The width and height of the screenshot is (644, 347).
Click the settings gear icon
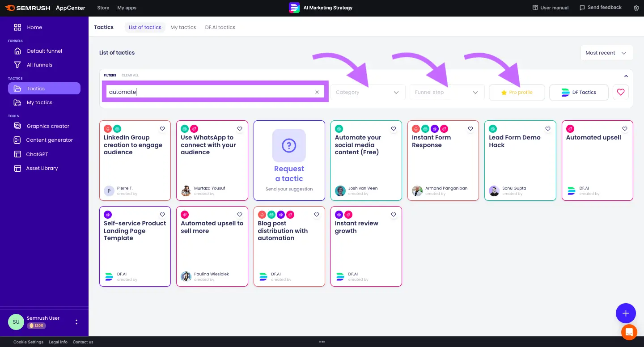click(636, 8)
